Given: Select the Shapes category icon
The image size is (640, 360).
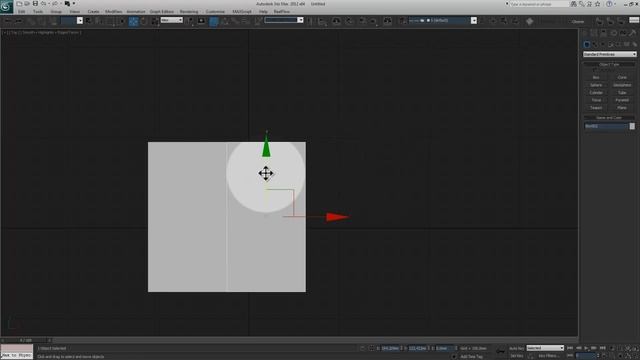Looking at the screenshot, I should 595,44.
